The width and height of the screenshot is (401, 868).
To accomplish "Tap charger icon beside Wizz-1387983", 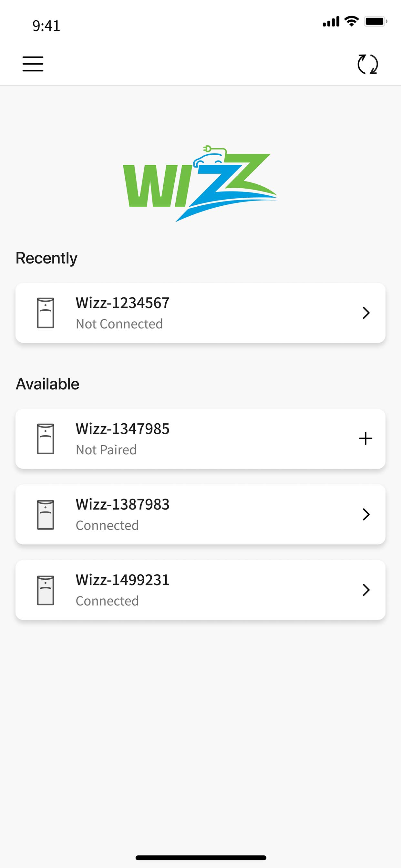I will pyautogui.click(x=46, y=514).
